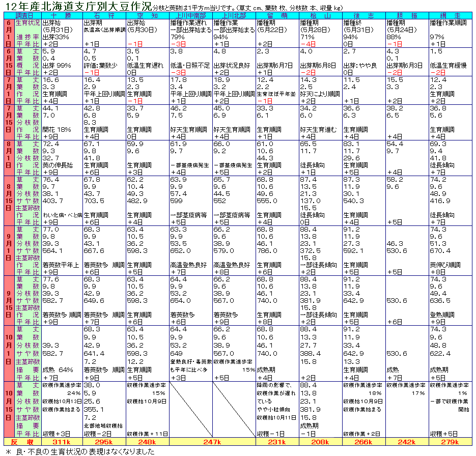Select the 収穫作業＋11日 cell
Image resolution: width=476 pixels, height=456 pixels.
pyautogui.click(x=148, y=434)
